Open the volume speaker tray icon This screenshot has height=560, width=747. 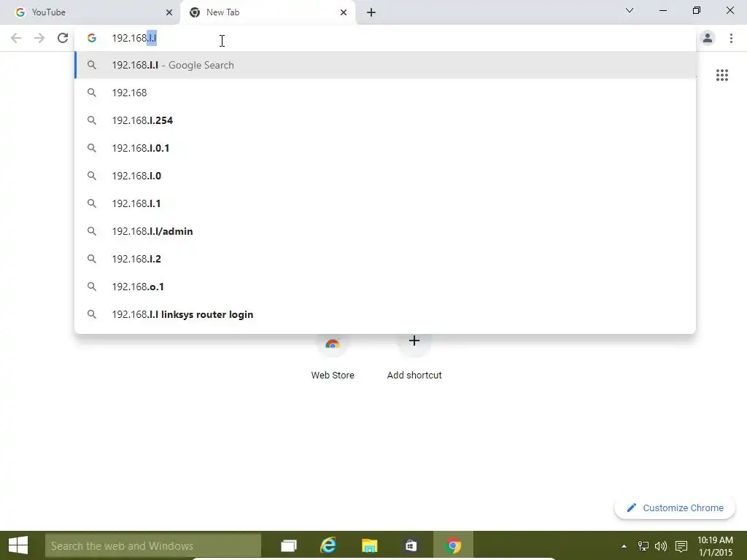tap(661, 546)
